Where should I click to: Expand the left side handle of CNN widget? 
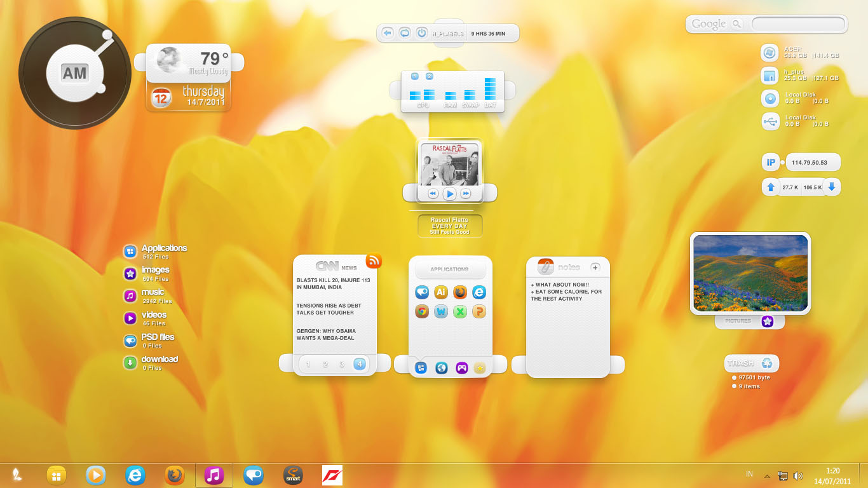click(x=287, y=363)
